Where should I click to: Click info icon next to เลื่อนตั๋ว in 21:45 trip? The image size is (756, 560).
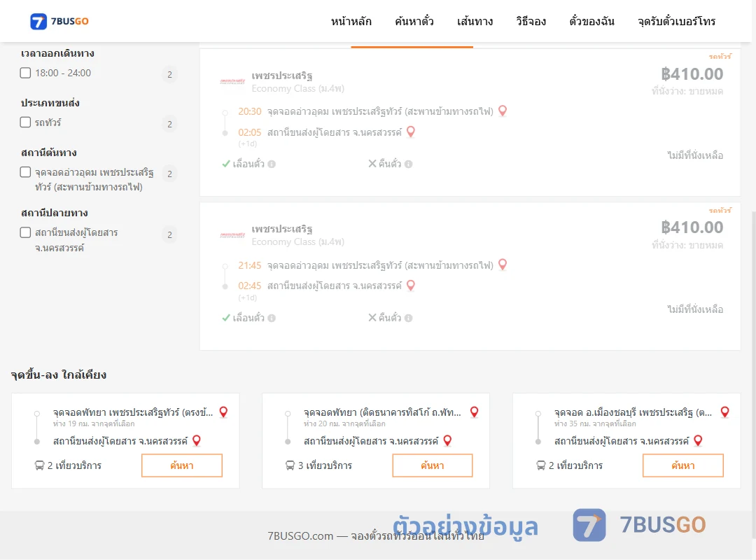[x=272, y=318]
